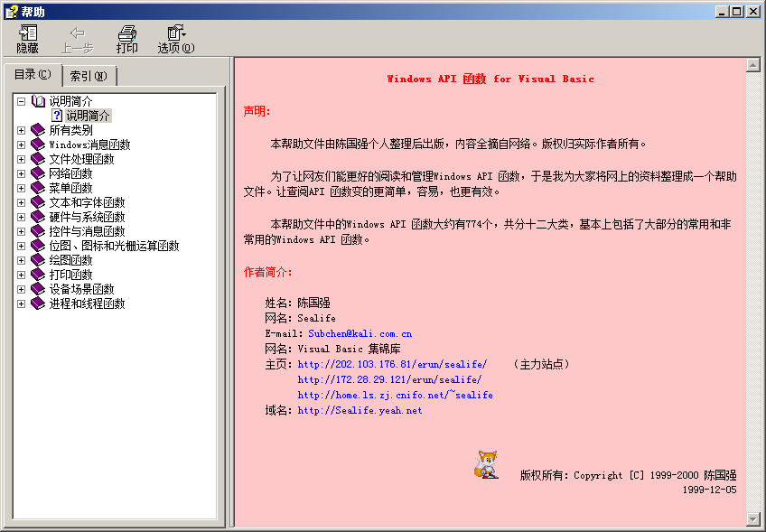The image size is (766, 532).
Task: Click the book icon for 控件与消息函数
Action: click(38, 231)
